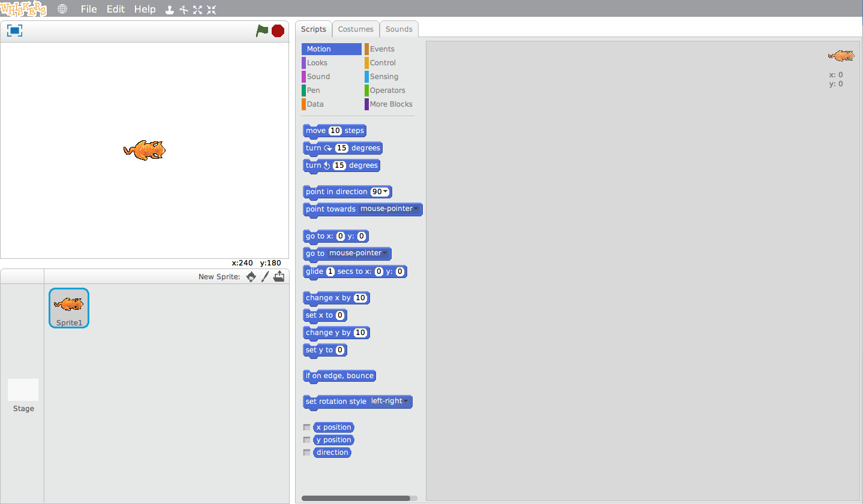Click the clockwise arrow on turn block
This screenshot has width=863, height=504.
coord(328,148)
